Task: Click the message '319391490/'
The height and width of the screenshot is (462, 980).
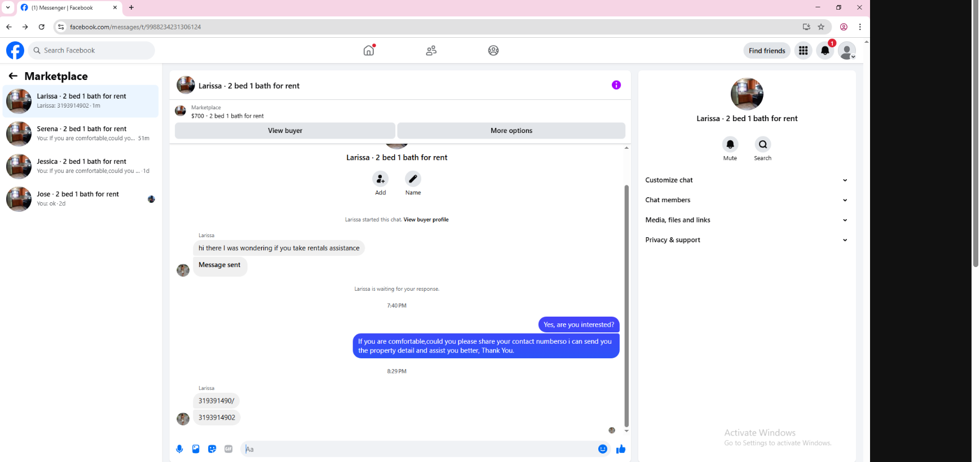Action: point(217,401)
